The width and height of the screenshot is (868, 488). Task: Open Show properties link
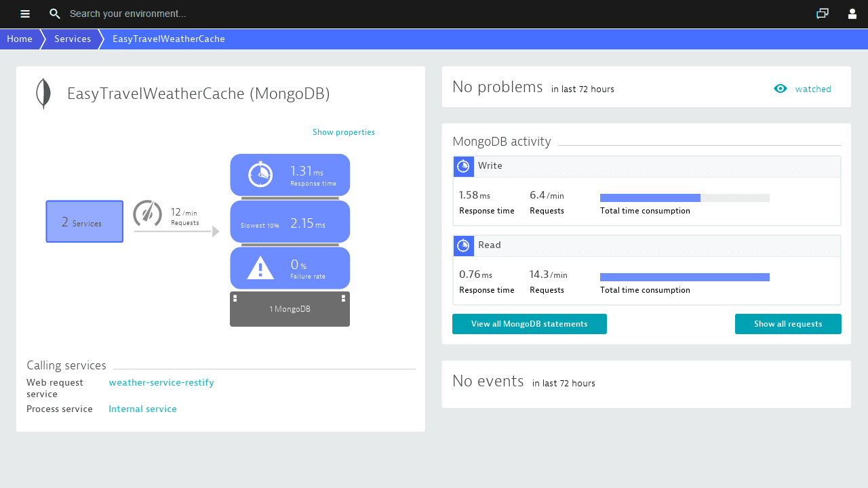(x=344, y=132)
